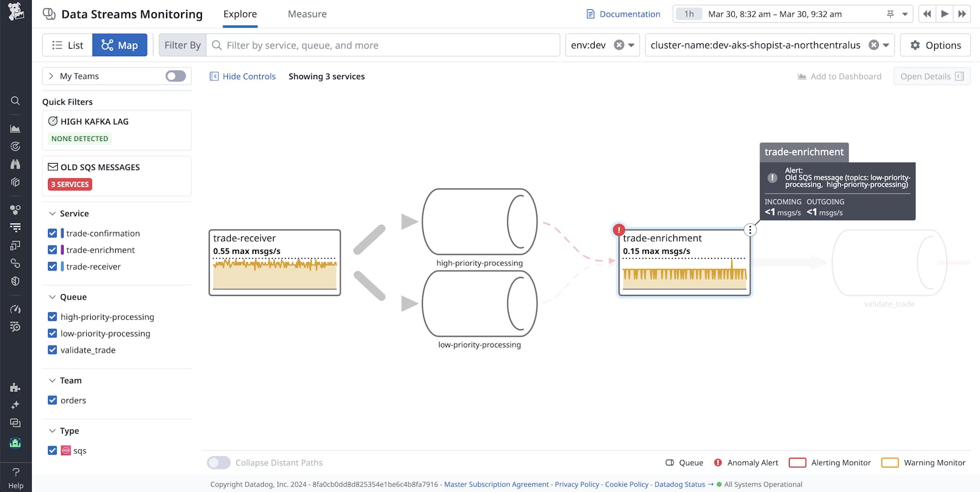Open the Documentation link

(623, 14)
